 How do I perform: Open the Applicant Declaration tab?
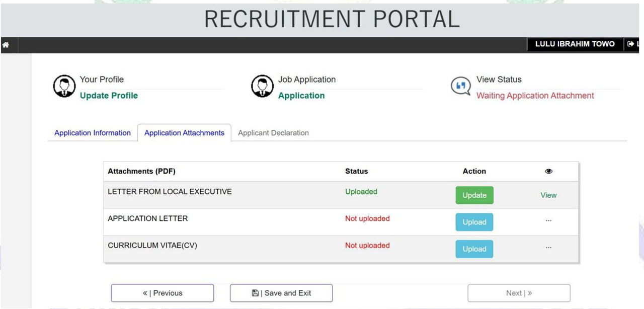[273, 133]
